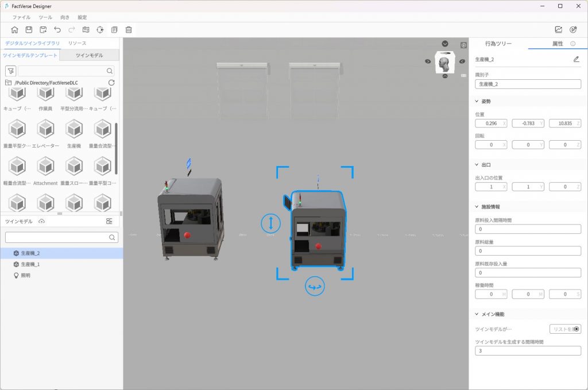Click the Undo arrow in the toolbar

click(x=57, y=30)
